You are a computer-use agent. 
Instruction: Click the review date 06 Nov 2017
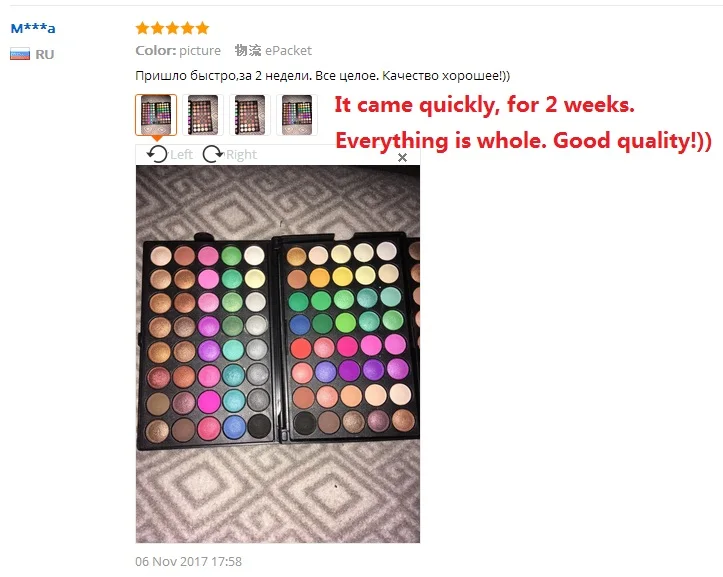[188, 561]
